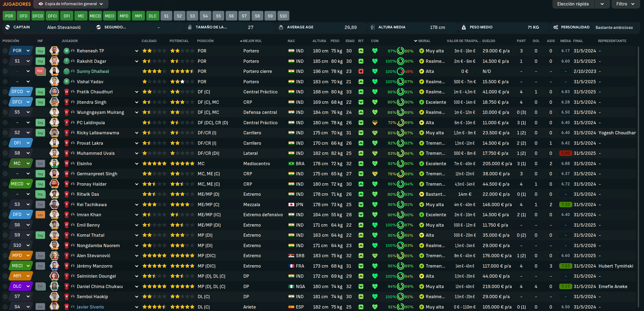Image resolution: width=644 pixels, height=311 pixels.
Task: Click the 5.80 rating of Muhammed Uvais
Action: pos(566,153)
